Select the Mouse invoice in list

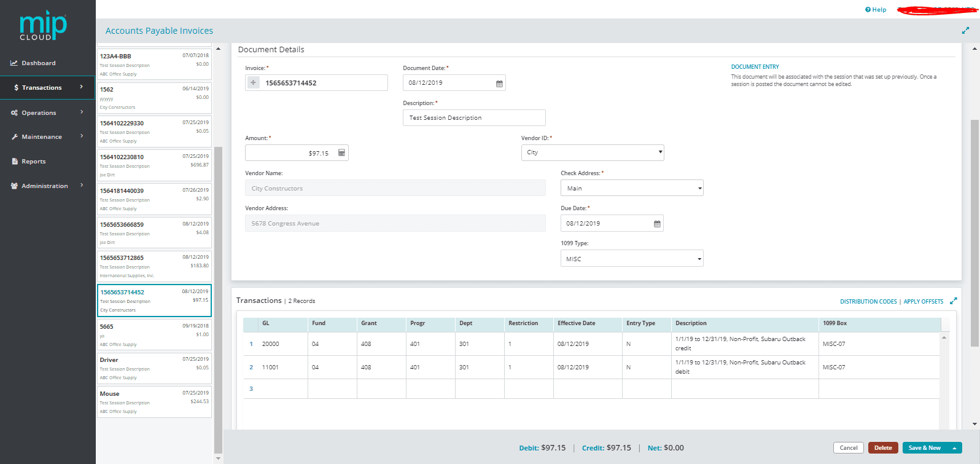(x=154, y=402)
